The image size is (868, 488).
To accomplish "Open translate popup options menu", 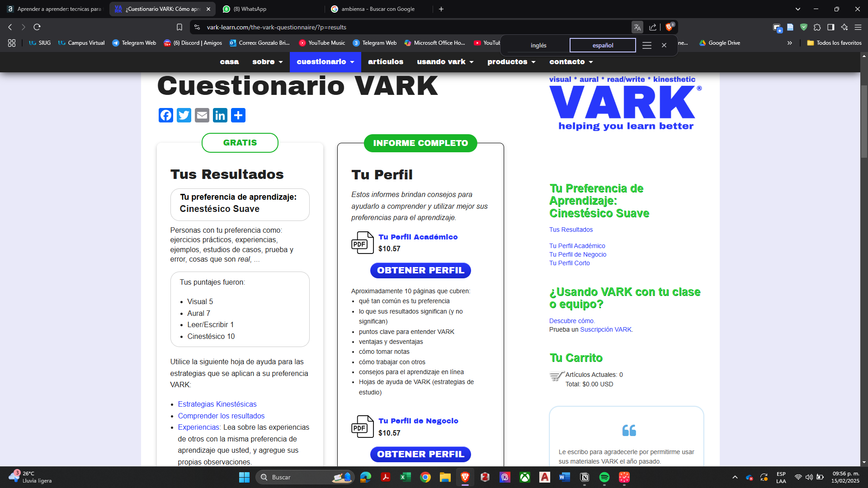I will [647, 45].
